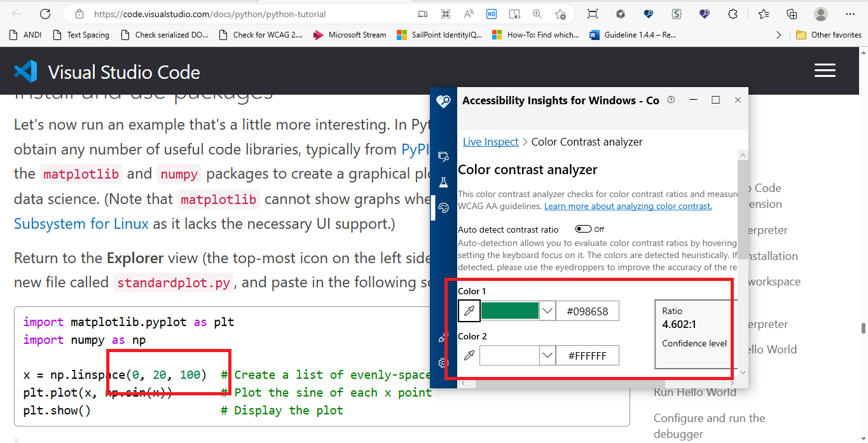The height and width of the screenshot is (443, 868).
Task: Open the Color 2 swatch dropdown
Action: click(548, 355)
